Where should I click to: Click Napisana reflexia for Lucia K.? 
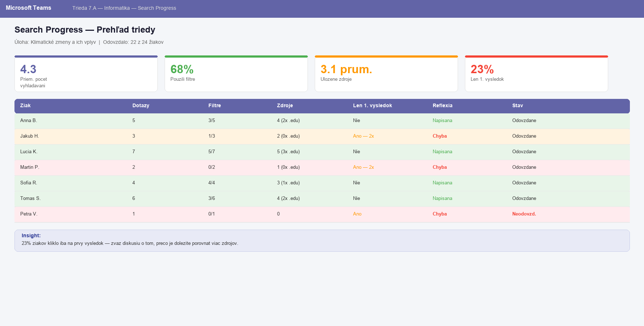click(x=442, y=152)
